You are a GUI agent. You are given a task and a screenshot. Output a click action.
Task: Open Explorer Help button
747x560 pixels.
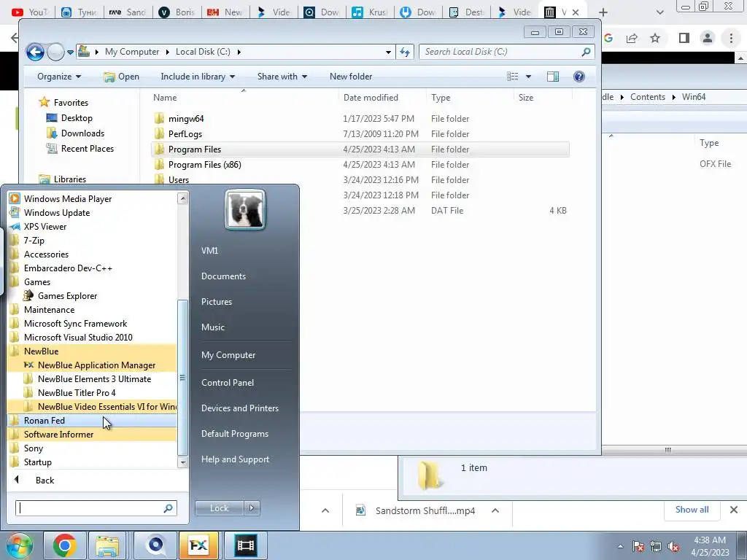pyautogui.click(x=578, y=77)
